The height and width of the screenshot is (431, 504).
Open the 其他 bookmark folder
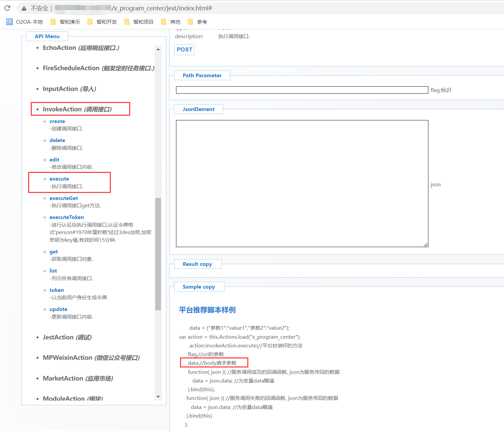coord(171,22)
